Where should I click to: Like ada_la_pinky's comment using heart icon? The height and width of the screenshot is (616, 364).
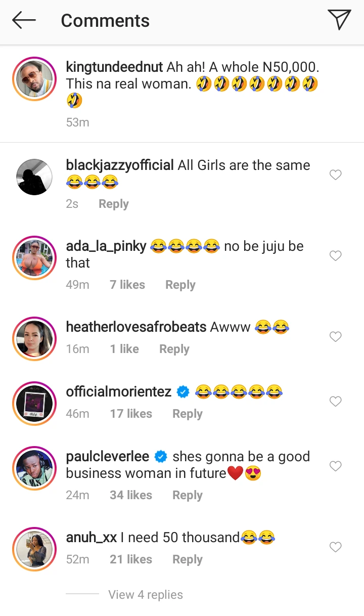pos(336,256)
